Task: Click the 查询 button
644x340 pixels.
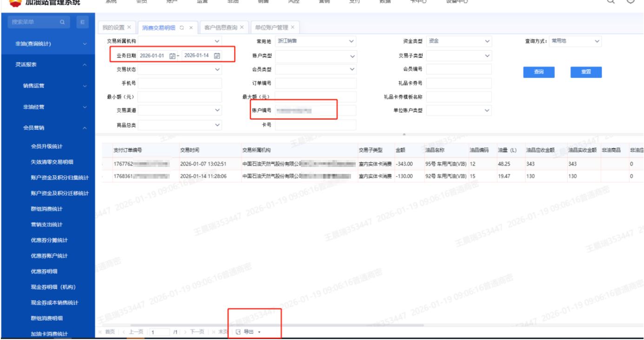Action: click(538, 72)
